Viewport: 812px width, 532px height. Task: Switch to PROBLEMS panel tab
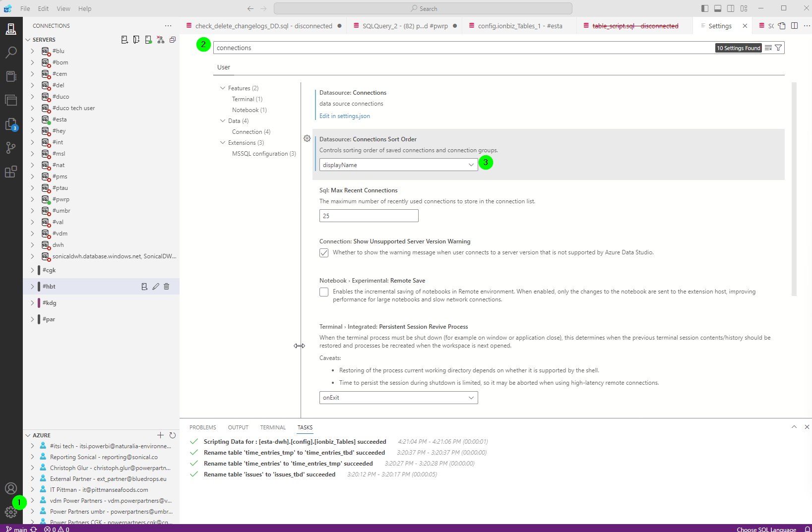pyautogui.click(x=203, y=427)
